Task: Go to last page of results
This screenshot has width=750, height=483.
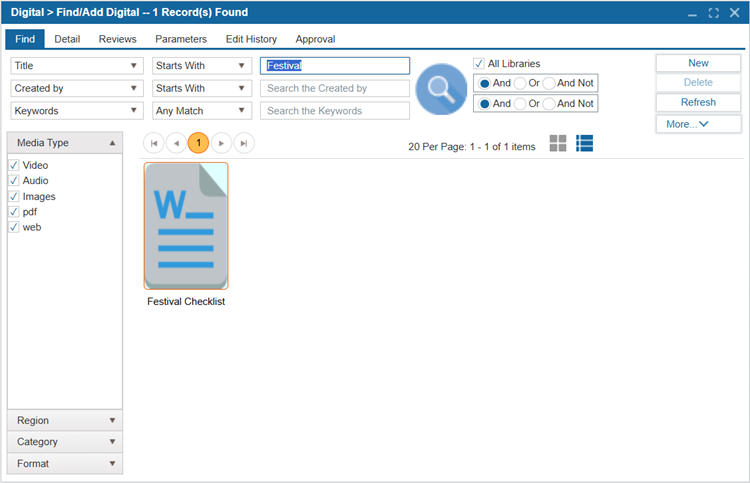Action: click(244, 143)
